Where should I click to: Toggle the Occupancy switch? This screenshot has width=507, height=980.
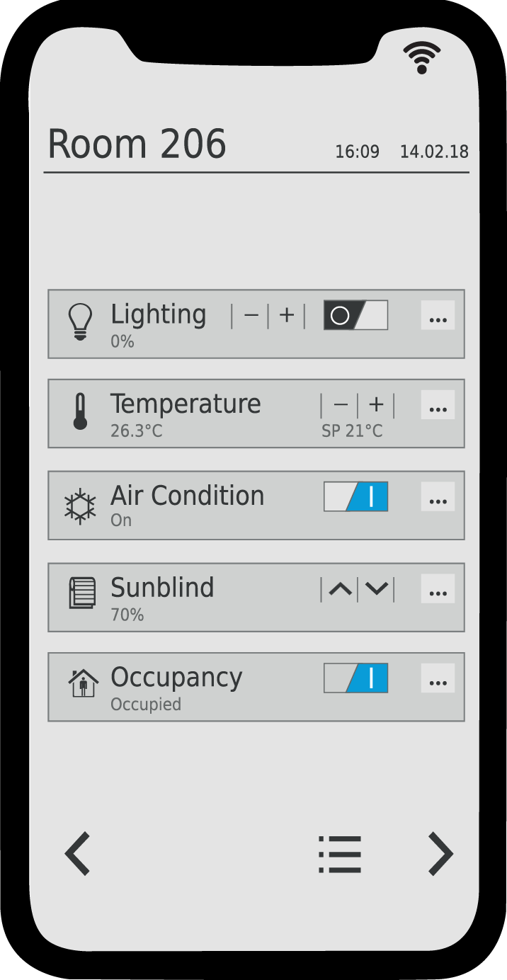[x=355, y=678]
